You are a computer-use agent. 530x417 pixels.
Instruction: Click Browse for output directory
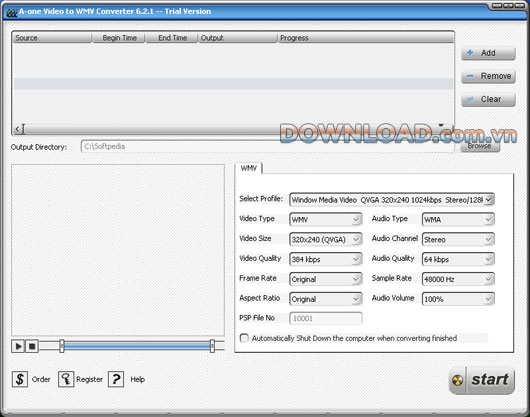tap(480, 146)
